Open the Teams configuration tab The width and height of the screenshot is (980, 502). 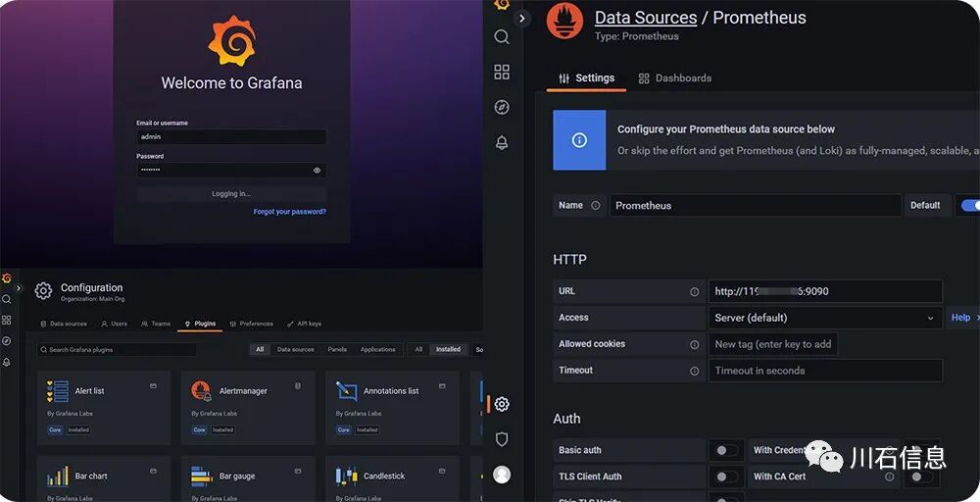156,324
